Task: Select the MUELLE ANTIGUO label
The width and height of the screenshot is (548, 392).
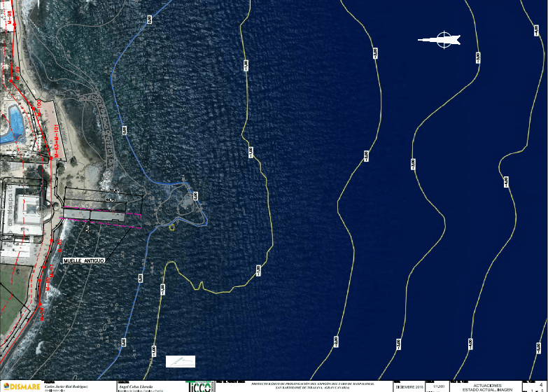Action: coord(84,260)
